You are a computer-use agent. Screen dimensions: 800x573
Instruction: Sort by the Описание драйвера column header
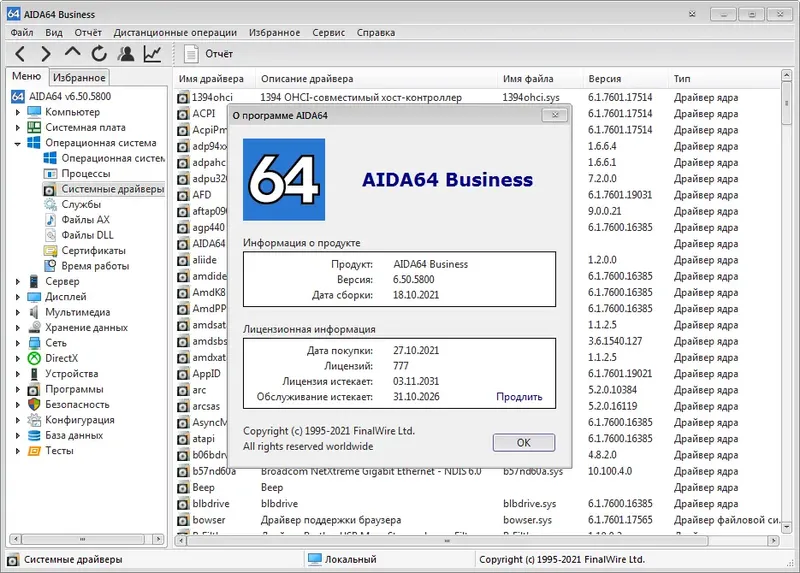[x=376, y=79]
